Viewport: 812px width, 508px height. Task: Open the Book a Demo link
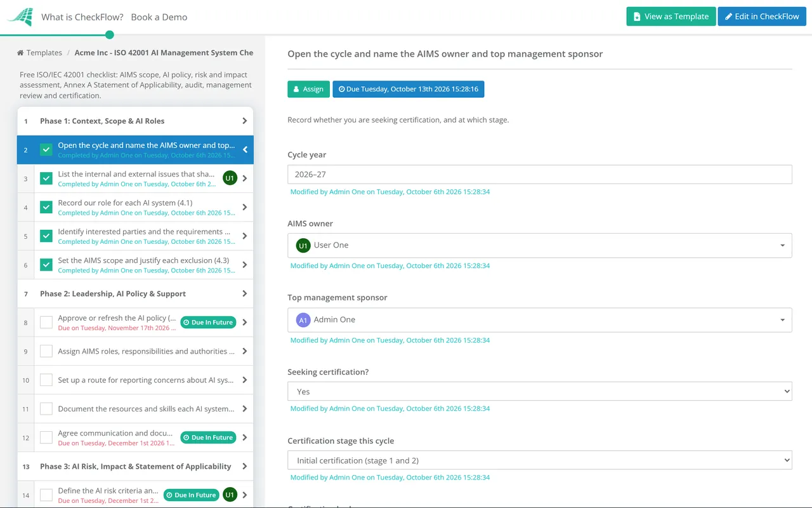(x=159, y=17)
